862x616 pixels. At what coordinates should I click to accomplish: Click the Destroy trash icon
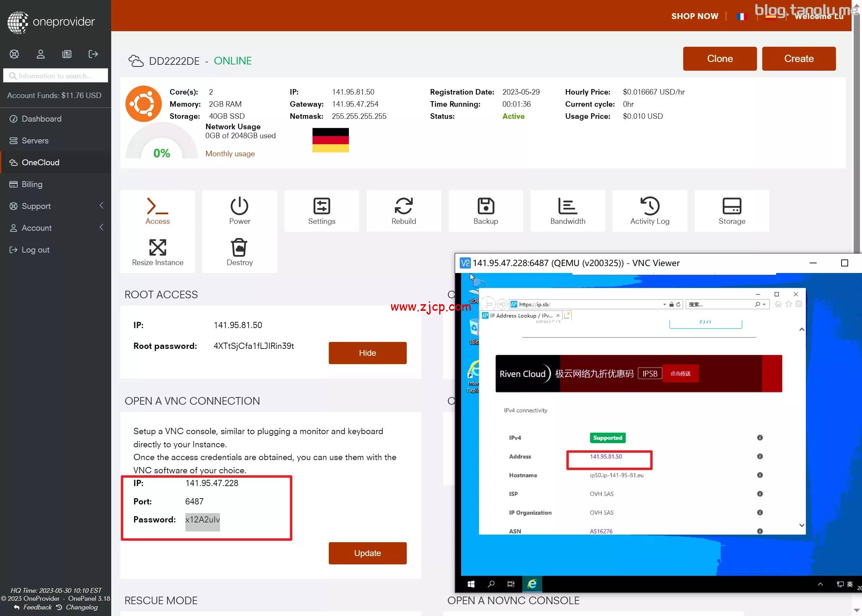tap(239, 247)
